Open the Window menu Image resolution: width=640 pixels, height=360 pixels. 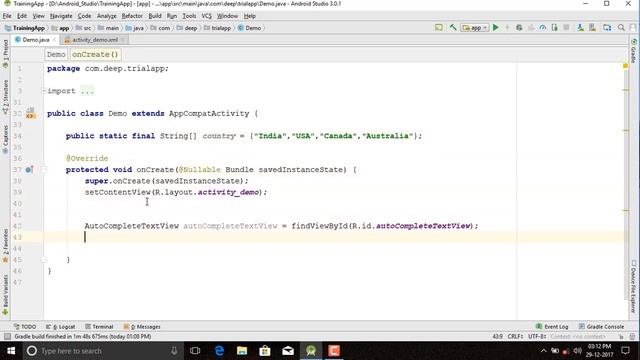tap(227, 16)
